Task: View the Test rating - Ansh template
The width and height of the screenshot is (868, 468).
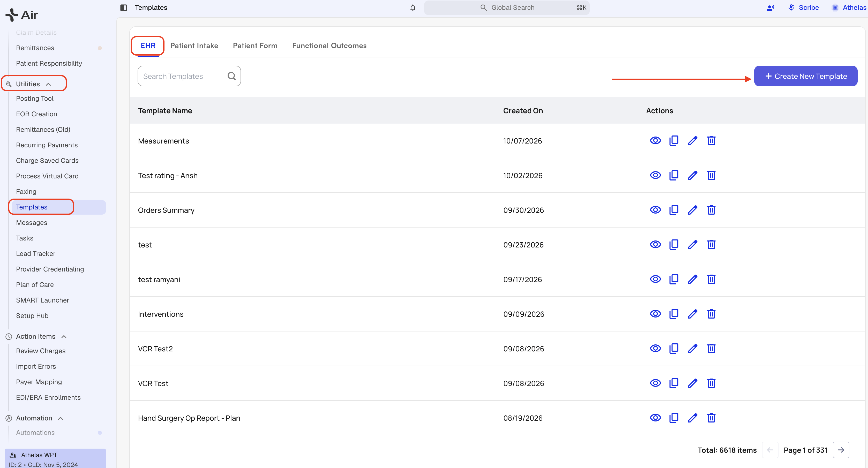Action: point(655,175)
